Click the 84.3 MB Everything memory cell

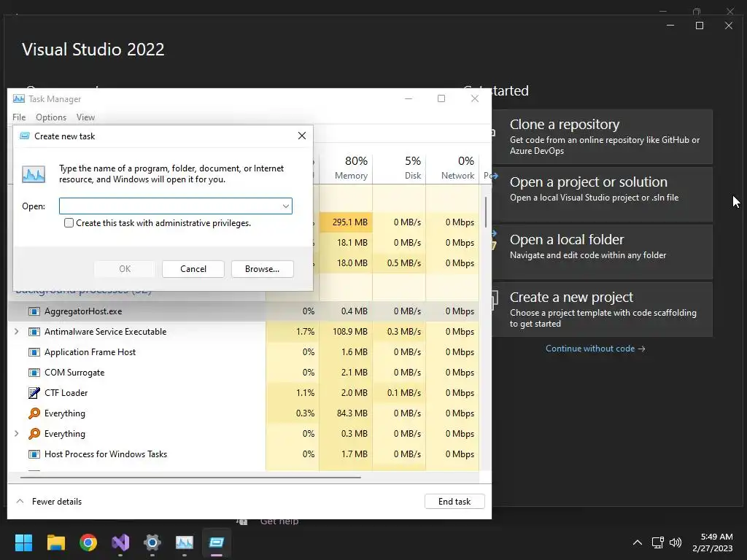click(347, 413)
